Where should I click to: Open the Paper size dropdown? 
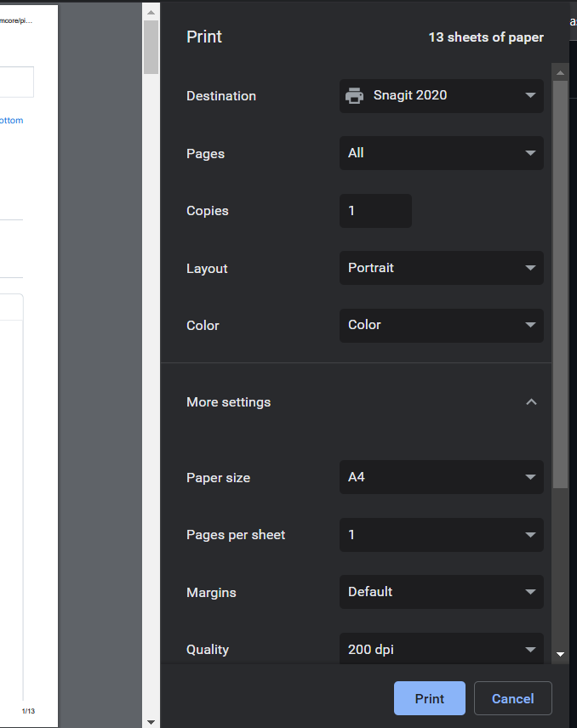pyautogui.click(x=441, y=477)
